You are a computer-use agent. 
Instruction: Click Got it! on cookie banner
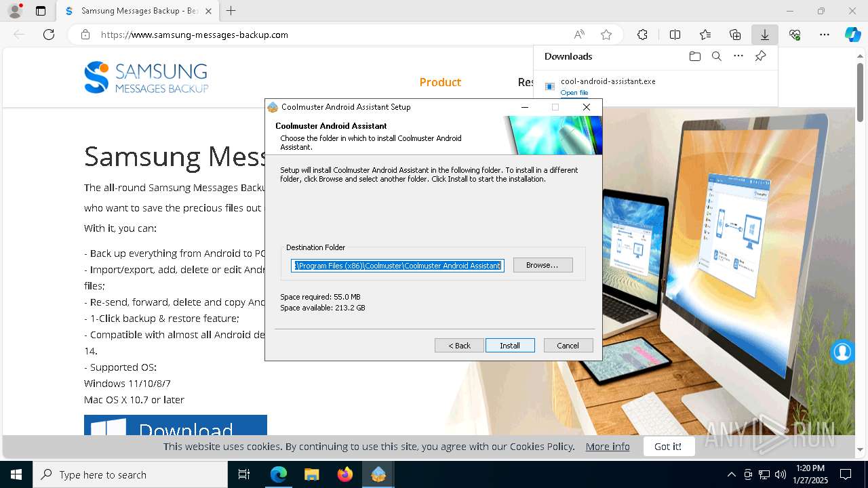point(668,446)
